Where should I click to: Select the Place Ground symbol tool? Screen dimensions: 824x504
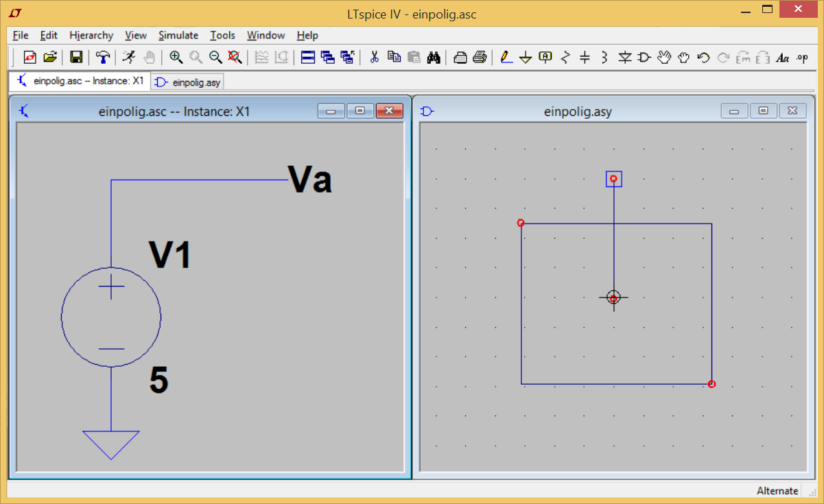point(526,58)
